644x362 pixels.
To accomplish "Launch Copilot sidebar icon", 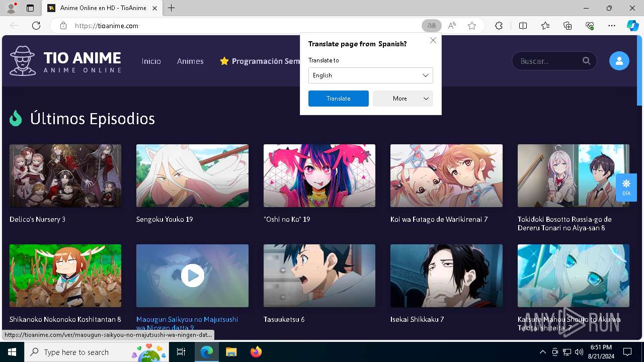I will pos(632,26).
